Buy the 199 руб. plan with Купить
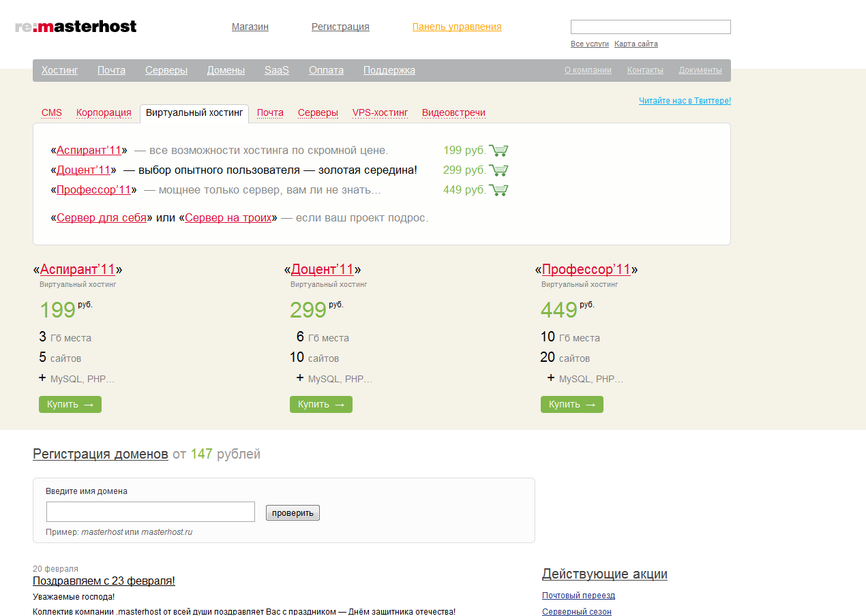 [x=70, y=404]
